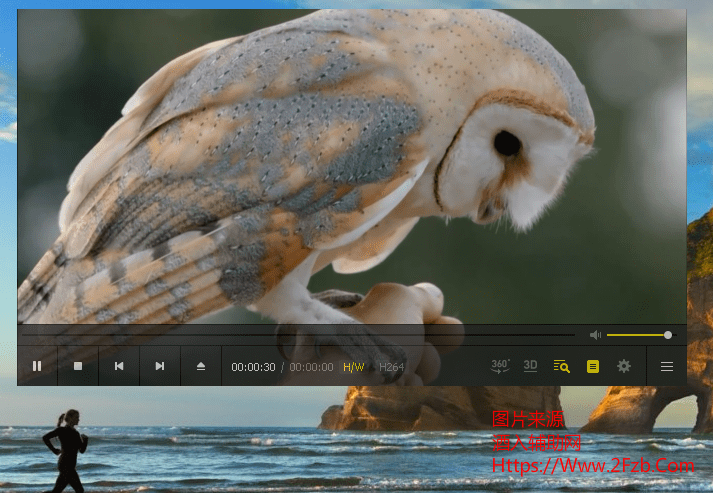Click the H264 codec label
This screenshot has height=493, width=713.
coord(391,367)
